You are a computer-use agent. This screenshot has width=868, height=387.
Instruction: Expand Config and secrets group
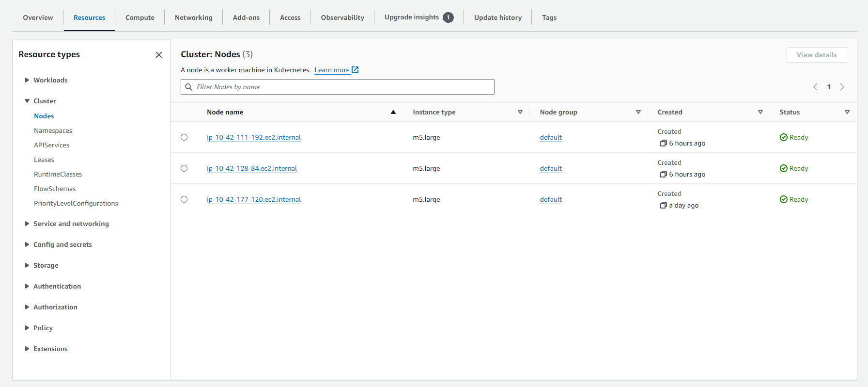coord(27,244)
